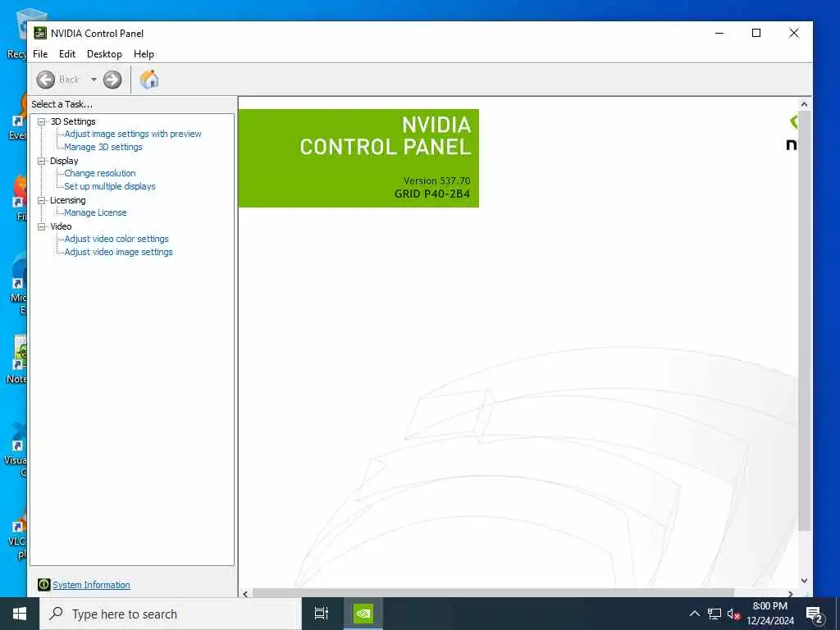This screenshot has width=840, height=630.
Task: Select the 3D Settings category label
Action: pos(73,121)
